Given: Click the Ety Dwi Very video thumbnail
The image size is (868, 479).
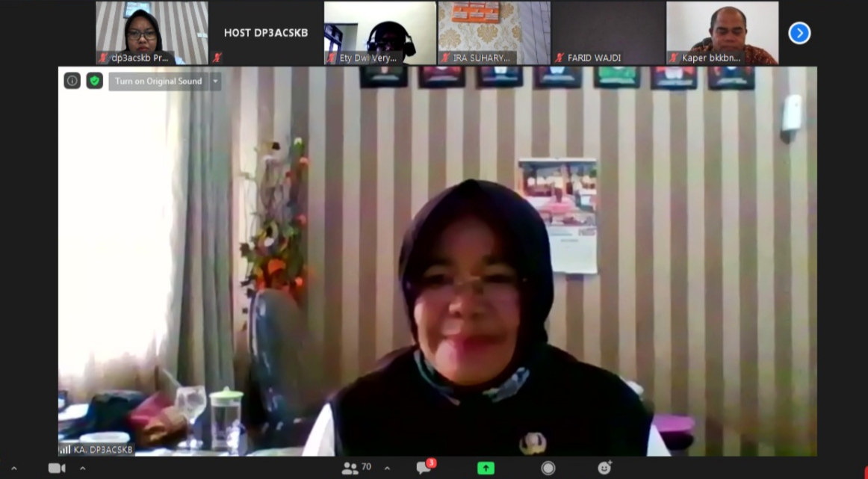Looking at the screenshot, I should pyautogui.click(x=379, y=33).
